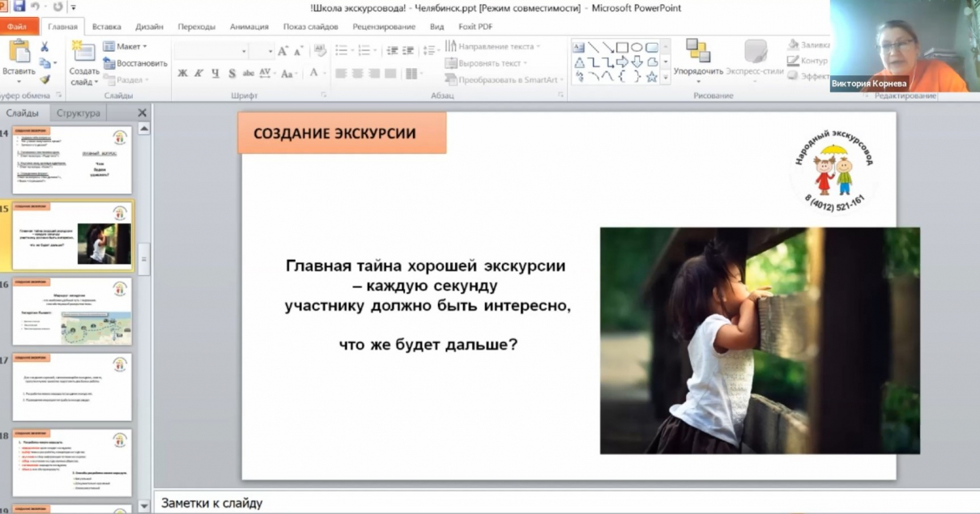Screen dimensions: 980x514
Task: Click the Cut scissors icon
Action: pyautogui.click(x=45, y=47)
